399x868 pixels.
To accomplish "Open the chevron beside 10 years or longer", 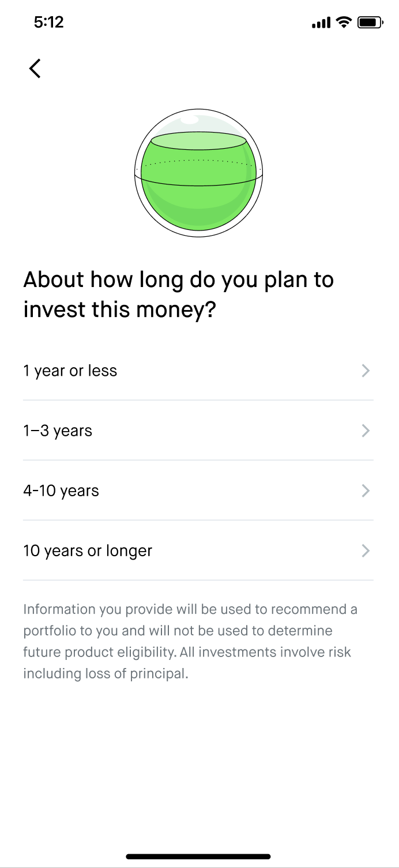I will click(x=365, y=550).
